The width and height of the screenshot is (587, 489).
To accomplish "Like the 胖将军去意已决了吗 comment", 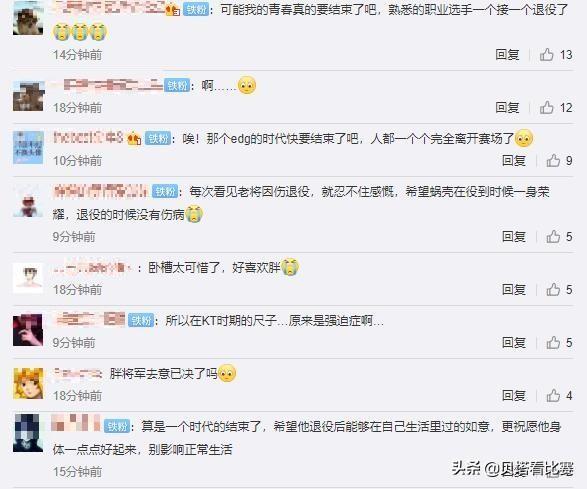I will (x=553, y=395).
